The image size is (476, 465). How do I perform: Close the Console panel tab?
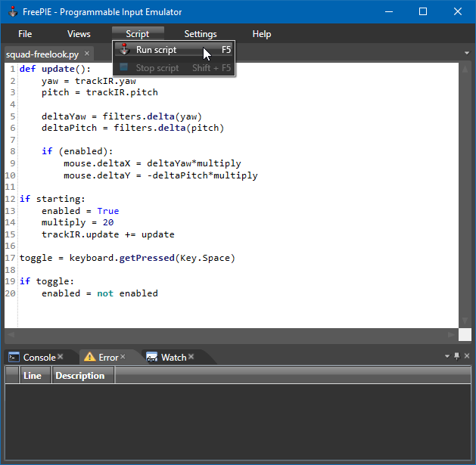click(61, 357)
